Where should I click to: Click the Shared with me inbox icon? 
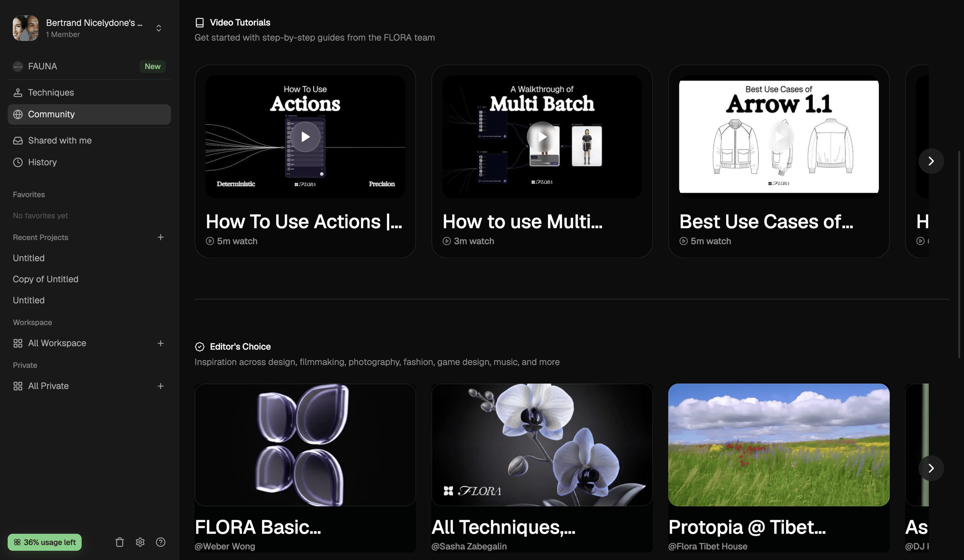click(18, 141)
